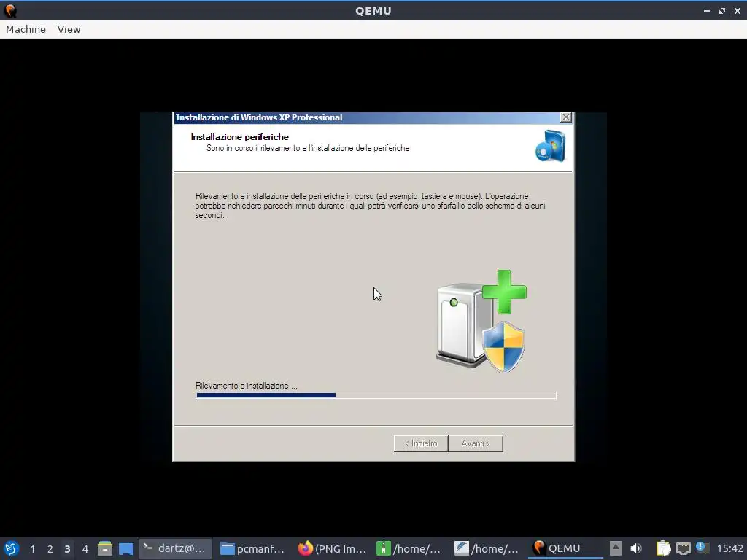Switch to the QEMU taskbar item
The height and width of the screenshot is (560, 747).
(x=565, y=548)
